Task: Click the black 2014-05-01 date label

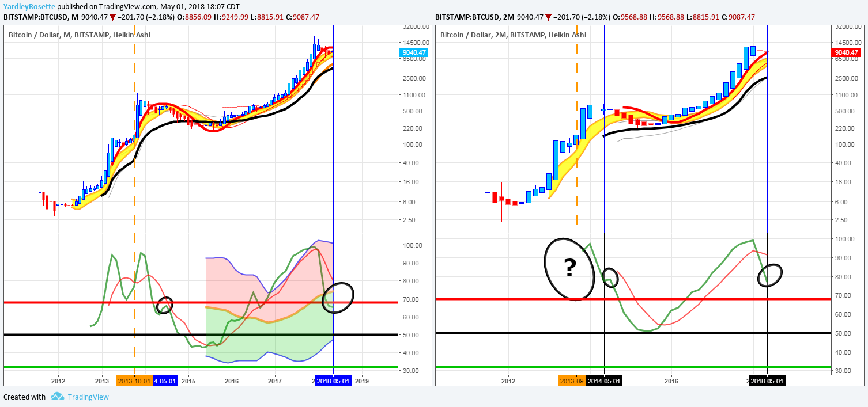Action: [604, 381]
